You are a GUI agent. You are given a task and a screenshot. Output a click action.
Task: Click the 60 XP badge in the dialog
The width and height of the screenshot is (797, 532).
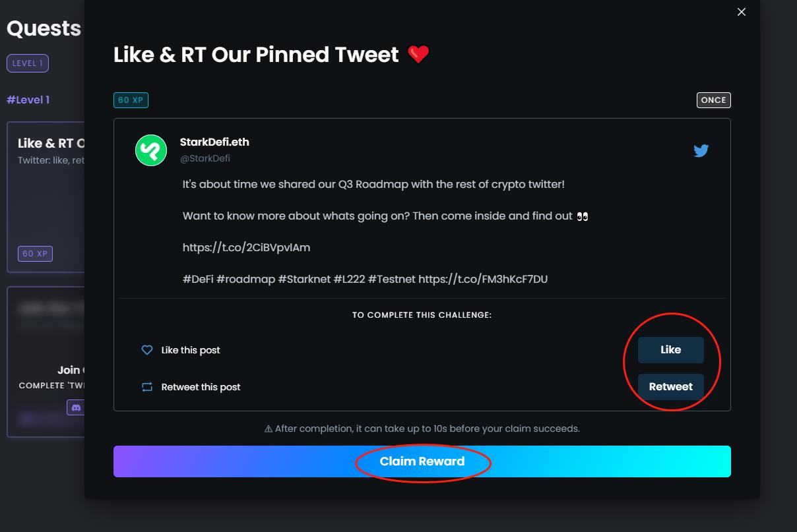(x=131, y=100)
